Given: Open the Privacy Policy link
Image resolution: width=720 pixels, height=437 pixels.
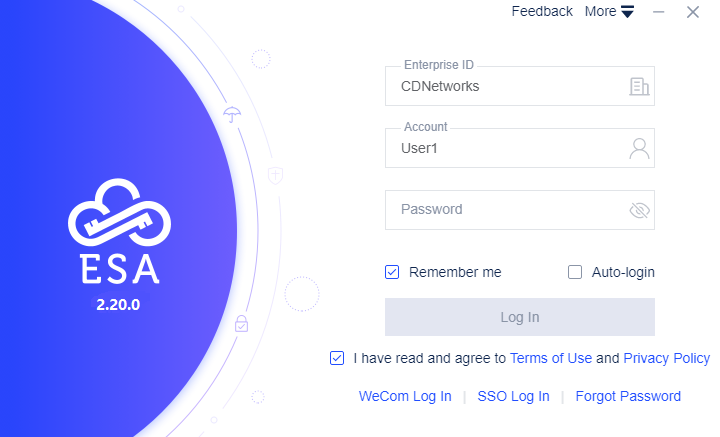Looking at the screenshot, I should [x=666, y=358].
